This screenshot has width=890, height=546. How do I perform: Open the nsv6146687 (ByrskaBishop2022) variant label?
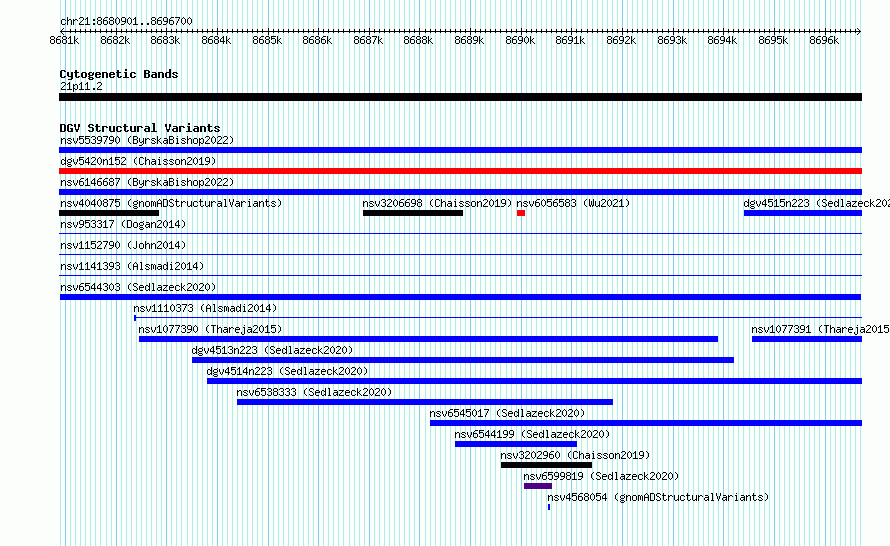coord(147,182)
